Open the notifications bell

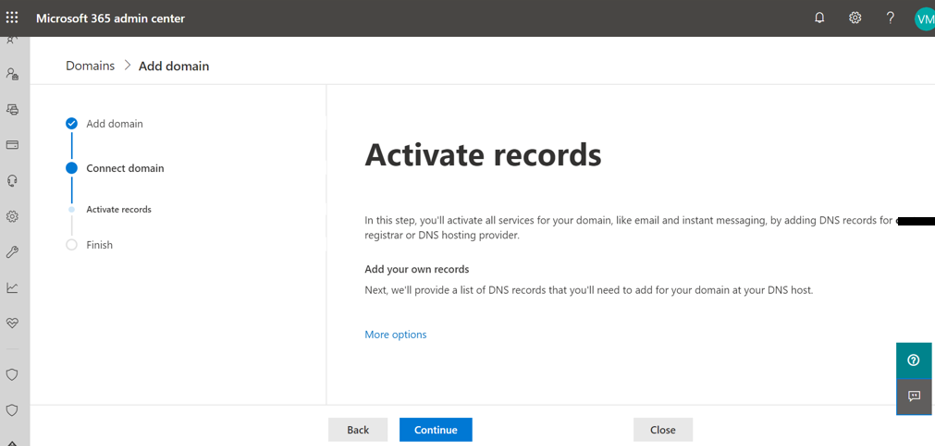click(819, 18)
